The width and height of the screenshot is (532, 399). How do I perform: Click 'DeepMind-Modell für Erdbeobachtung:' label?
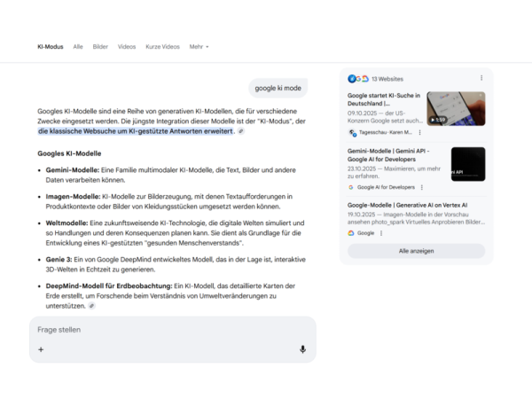(x=109, y=286)
